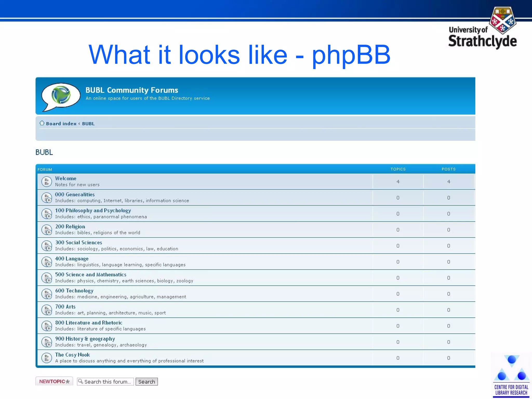
Task: Click the forum icon next to 000 Generalities
Action: coord(46,198)
